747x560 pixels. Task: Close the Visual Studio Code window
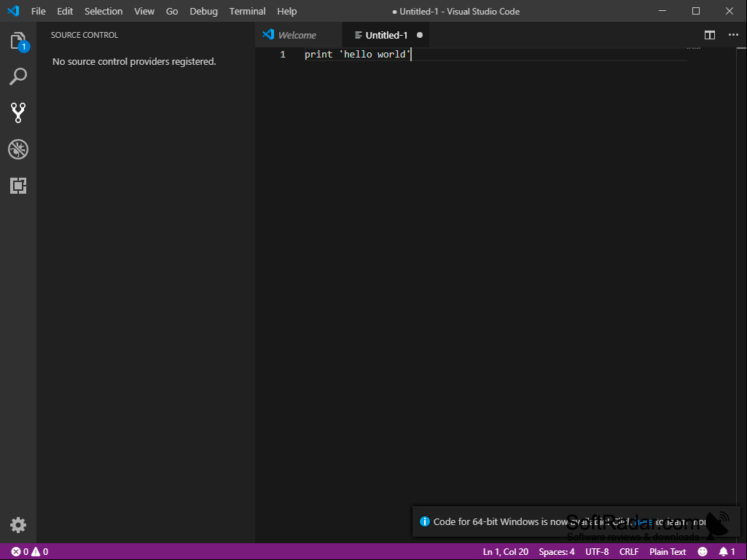(x=730, y=11)
